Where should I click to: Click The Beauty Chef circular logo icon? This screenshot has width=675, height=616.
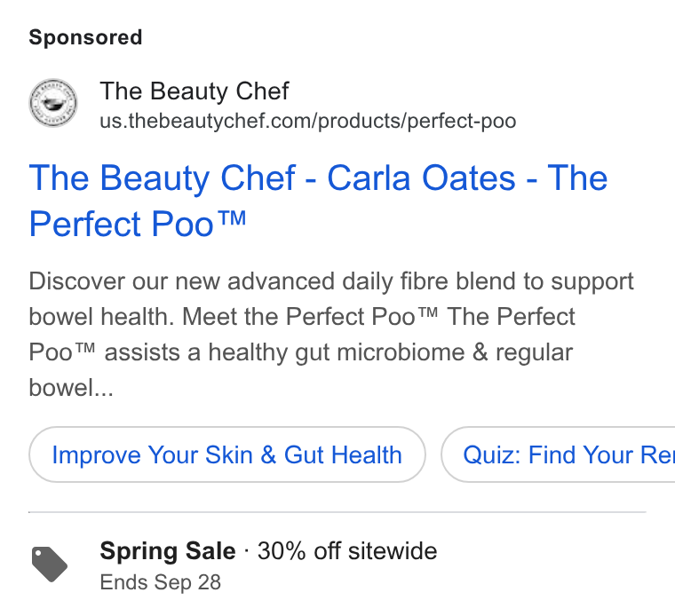tap(53, 103)
